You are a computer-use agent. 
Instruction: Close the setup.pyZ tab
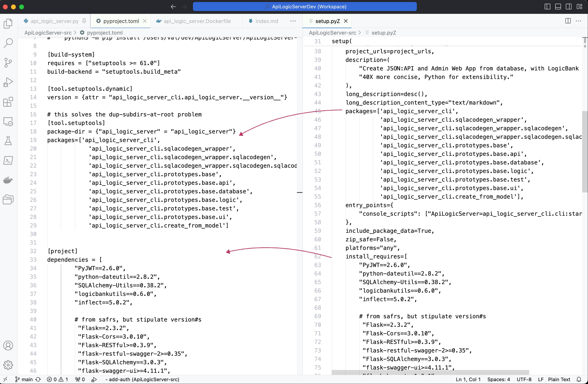tap(346, 21)
